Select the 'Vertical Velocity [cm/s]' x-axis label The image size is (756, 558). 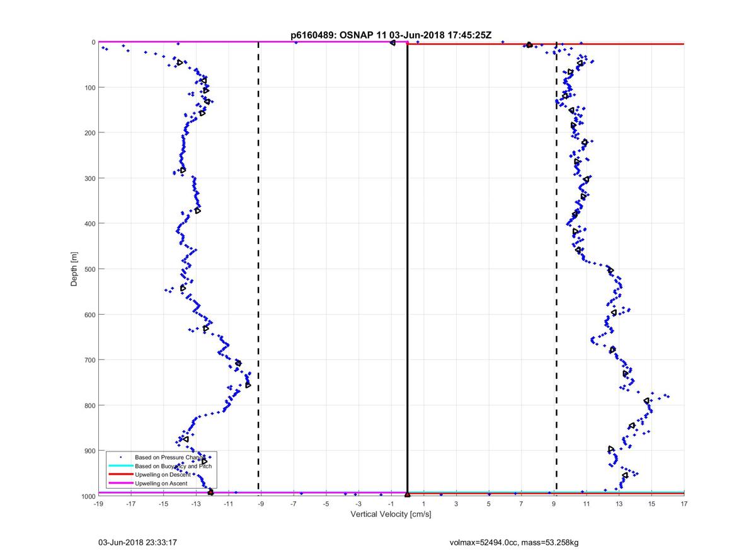click(391, 514)
